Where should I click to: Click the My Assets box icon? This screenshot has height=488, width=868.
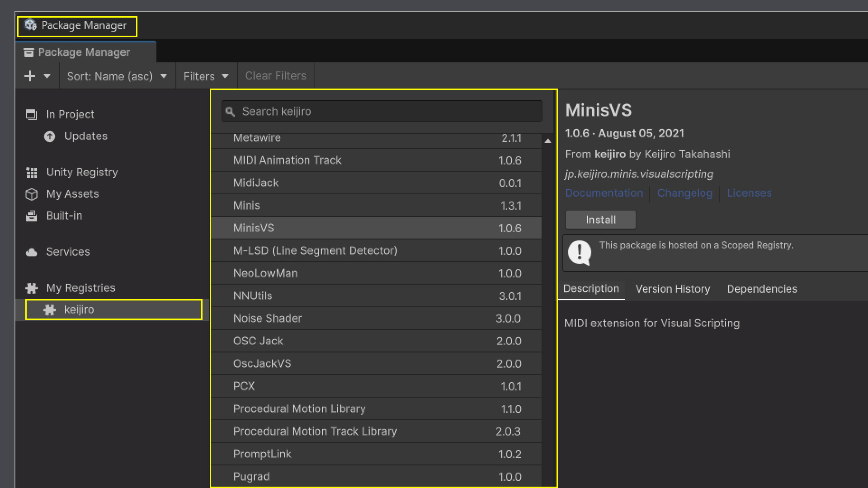click(32, 194)
